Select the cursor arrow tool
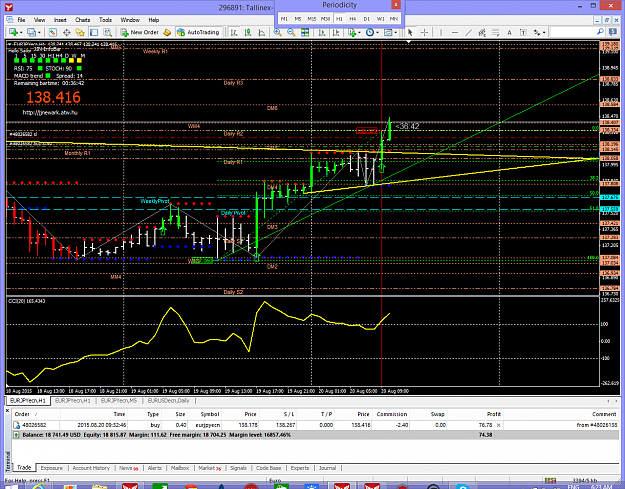Image resolution: width=625 pixels, height=489 pixels. pos(410,32)
